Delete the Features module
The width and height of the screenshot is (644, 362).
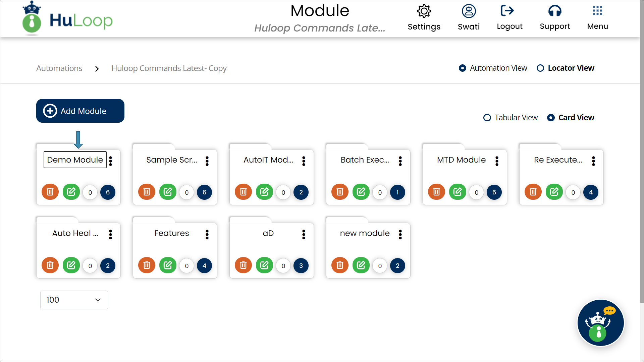(147, 265)
